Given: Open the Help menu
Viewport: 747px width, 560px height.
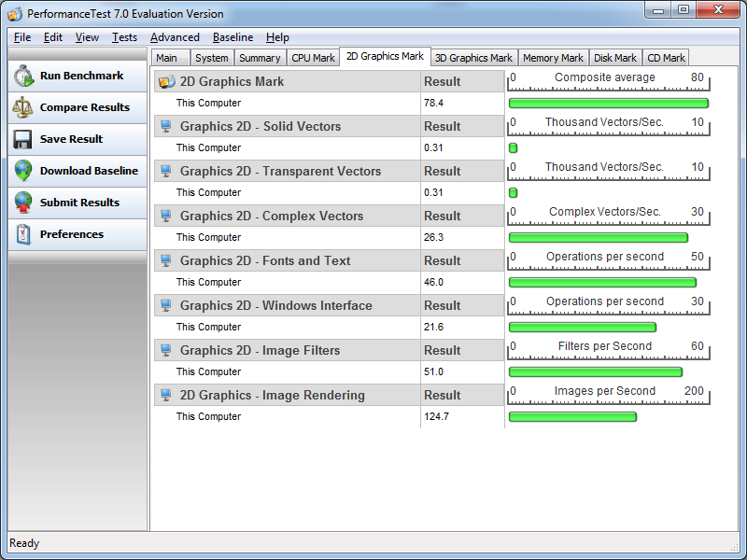Looking at the screenshot, I should click(277, 37).
